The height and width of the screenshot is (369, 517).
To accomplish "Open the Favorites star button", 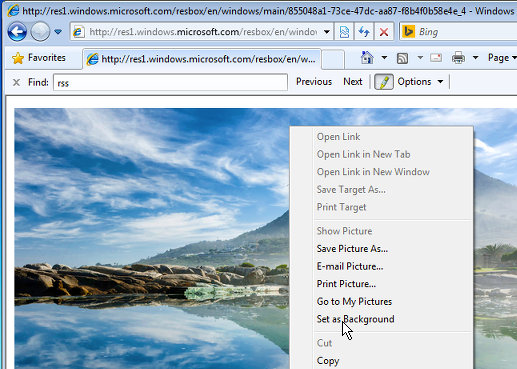I will [x=38, y=58].
